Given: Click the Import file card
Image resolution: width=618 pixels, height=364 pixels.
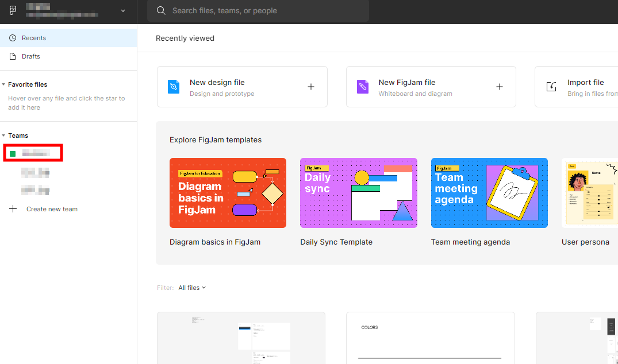Looking at the screenshot, I should coord(576,87).
